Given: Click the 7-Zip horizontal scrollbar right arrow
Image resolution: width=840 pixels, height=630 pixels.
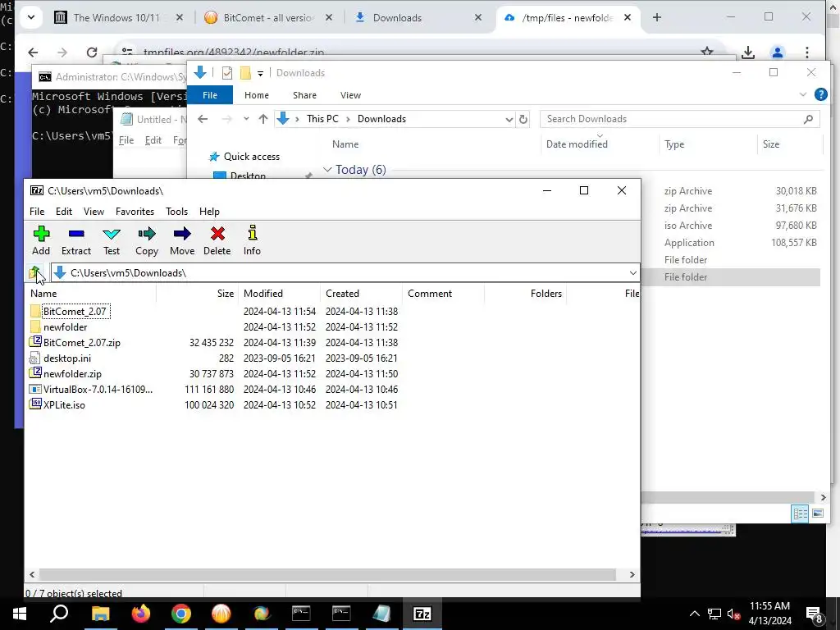Looking at the screenshot, I should pos(632,574).
